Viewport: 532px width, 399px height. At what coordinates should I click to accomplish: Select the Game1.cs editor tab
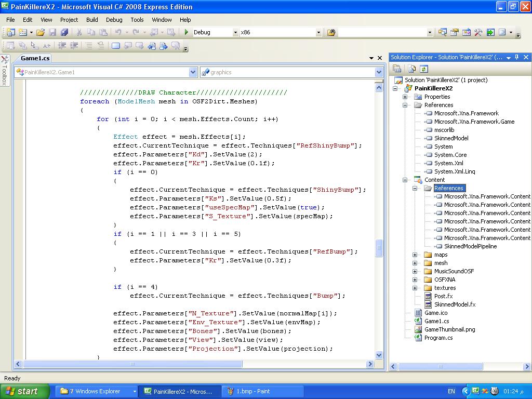pyautogui.click(x=35, y=58)
